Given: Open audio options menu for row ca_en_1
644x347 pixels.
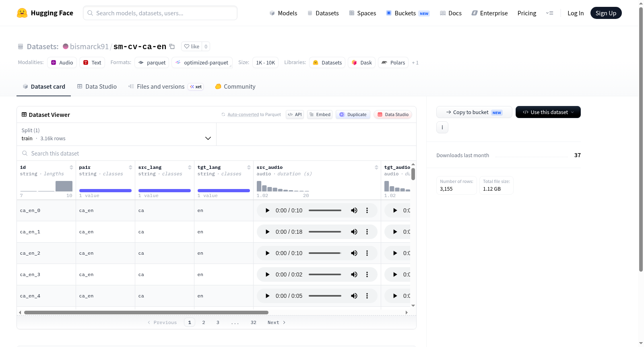Looking at the screenshot, I should click(367, 232).
